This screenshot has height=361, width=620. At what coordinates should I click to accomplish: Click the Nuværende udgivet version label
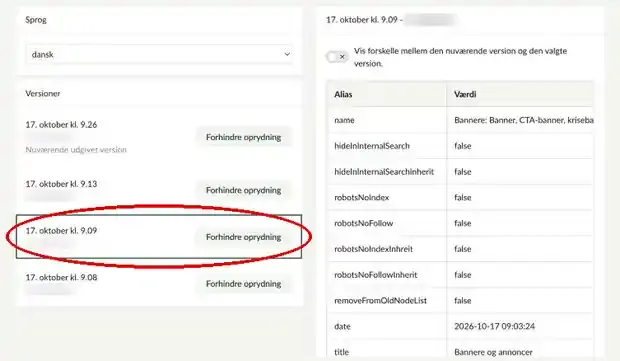76,149
